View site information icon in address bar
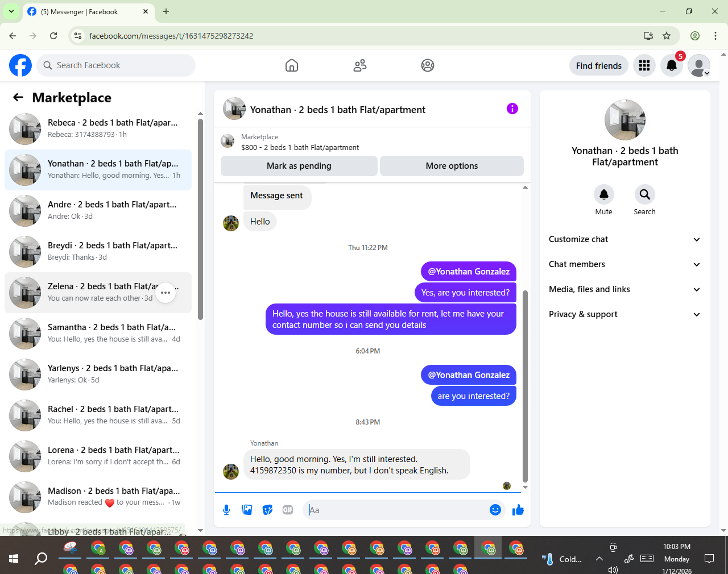Image resolution: width=728 pixels, height=574 pixels. 78,36
